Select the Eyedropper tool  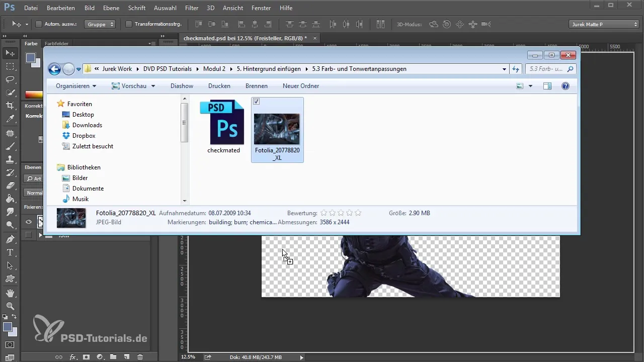pos(10,119)
